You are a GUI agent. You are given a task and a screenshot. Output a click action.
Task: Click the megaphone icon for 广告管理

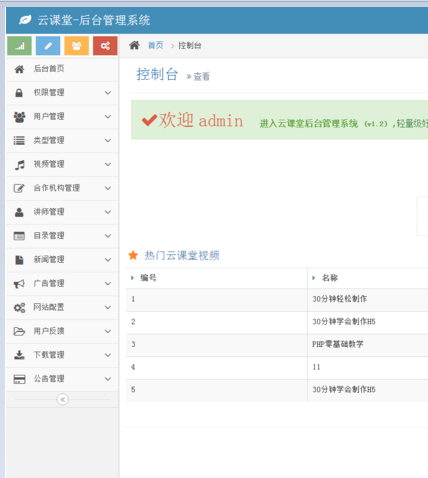pos(19,284)
